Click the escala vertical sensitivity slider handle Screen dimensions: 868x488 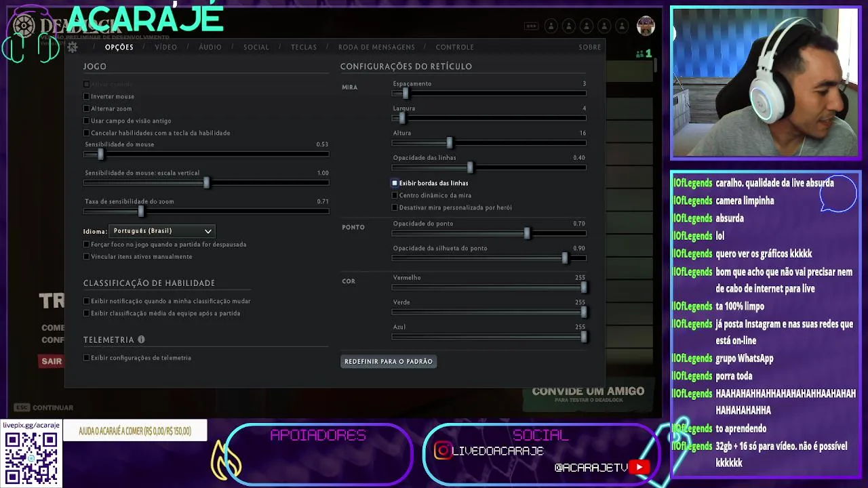(x=206, y=182)
